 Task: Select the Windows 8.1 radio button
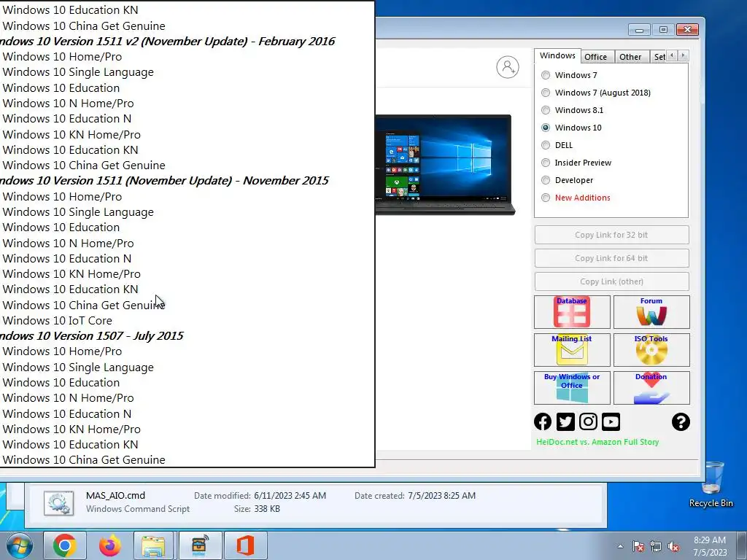coord(546,110)
